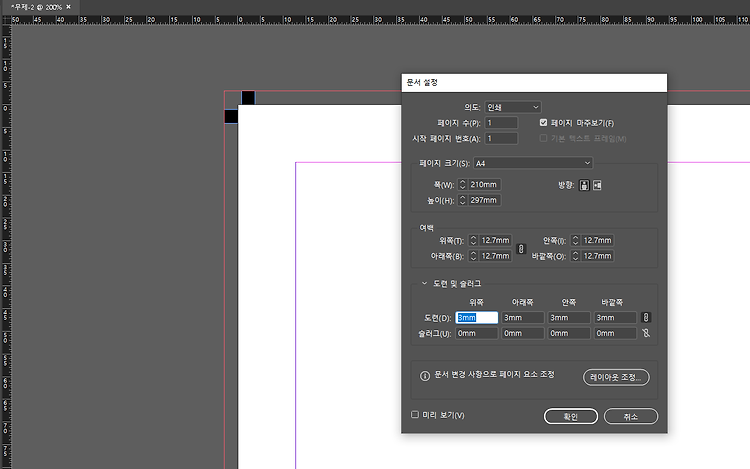The width and height of the screenshot is (750, 469).
Task: Click the 슬러그 안쪽 0mm field
Action: point(569,333)
